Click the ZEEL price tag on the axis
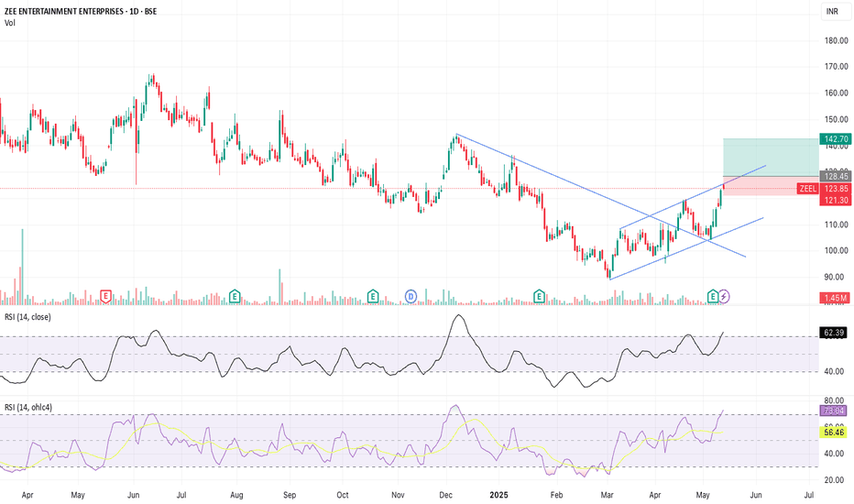The image size is (854, 504). 807,189
